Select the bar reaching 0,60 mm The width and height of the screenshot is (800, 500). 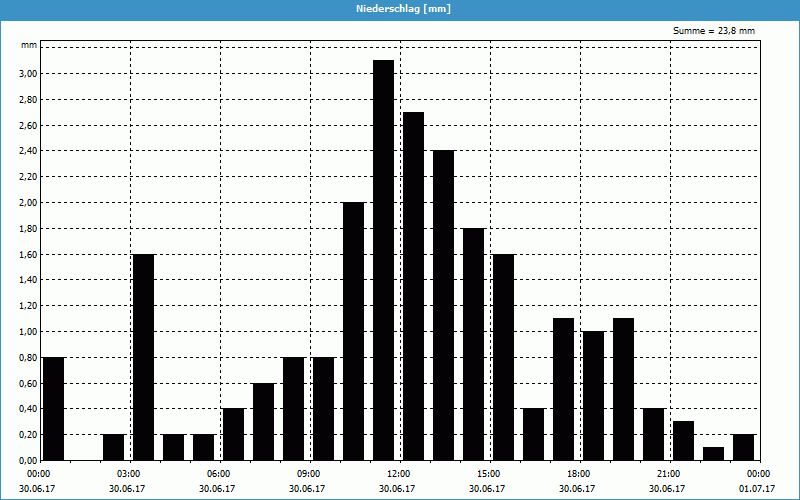click(263, 421)
